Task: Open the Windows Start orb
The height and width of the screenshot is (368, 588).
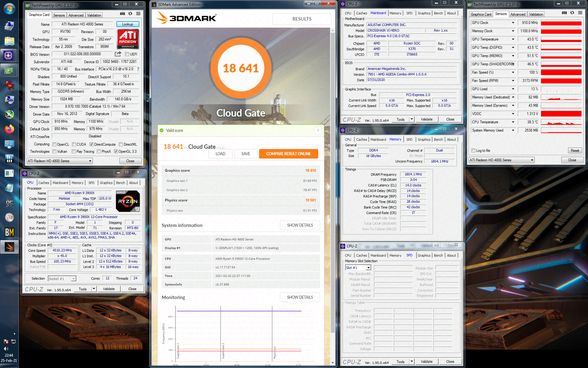Action: point(9,9)
